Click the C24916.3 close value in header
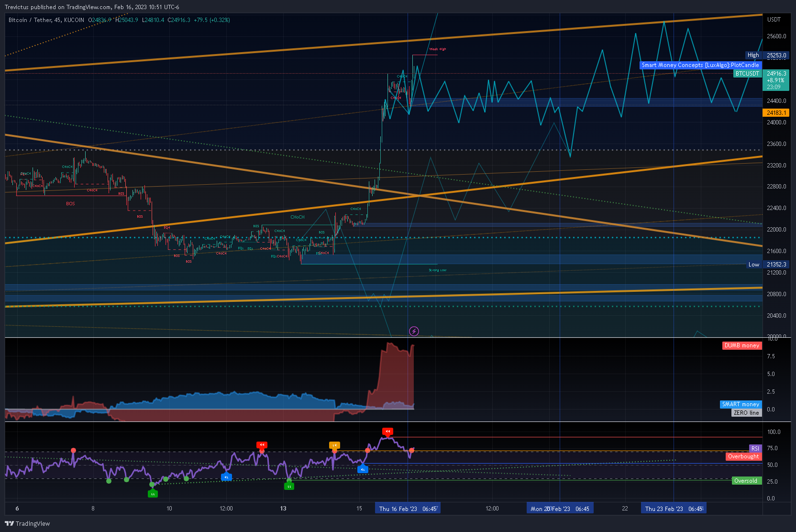 coord(179,20)
